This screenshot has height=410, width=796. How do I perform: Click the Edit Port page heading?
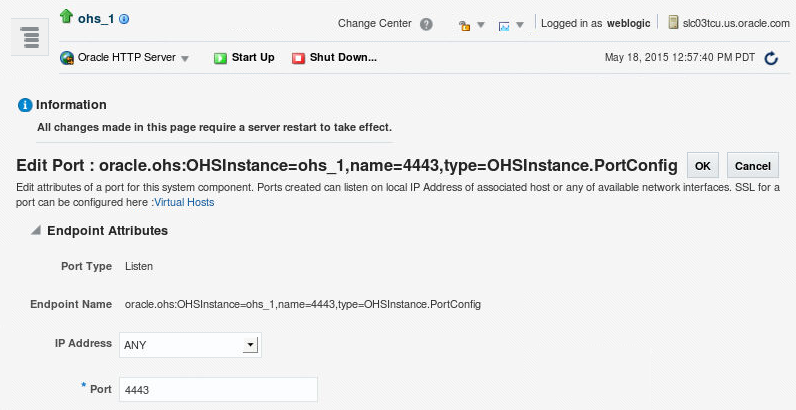pyautogui.click(x=347, y=165)
